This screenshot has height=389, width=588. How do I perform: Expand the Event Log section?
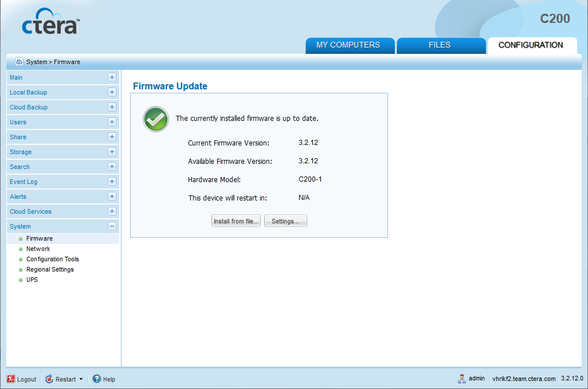112,182
